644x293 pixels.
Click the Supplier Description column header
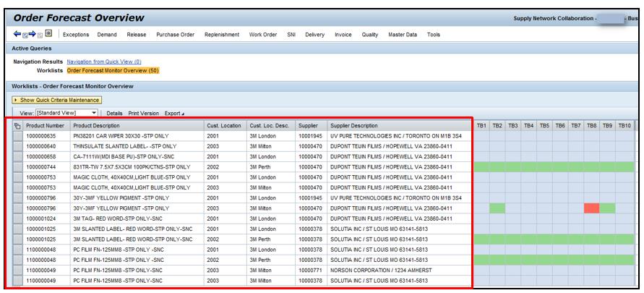400,126
